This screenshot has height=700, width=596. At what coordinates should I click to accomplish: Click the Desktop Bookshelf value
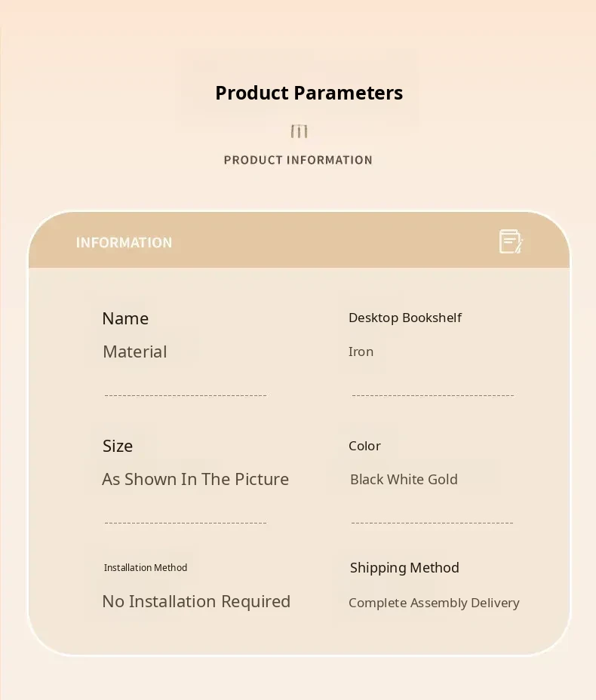click(404, 318)
